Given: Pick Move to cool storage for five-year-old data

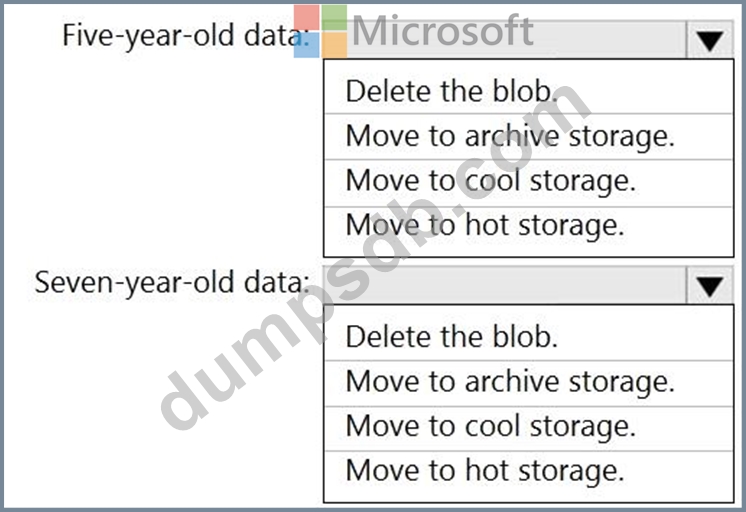Looking at the screenshot, I should pyautogui.click(x=490, y=181).
